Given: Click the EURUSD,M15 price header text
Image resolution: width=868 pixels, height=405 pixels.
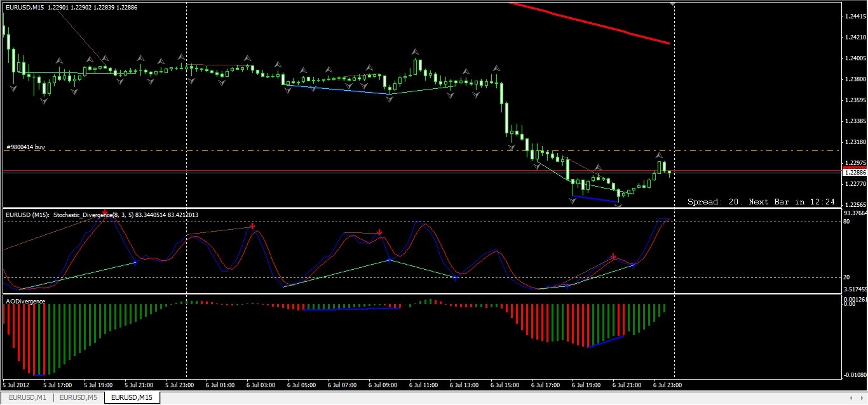Looking at the screenshot, I should click(71, 7).
